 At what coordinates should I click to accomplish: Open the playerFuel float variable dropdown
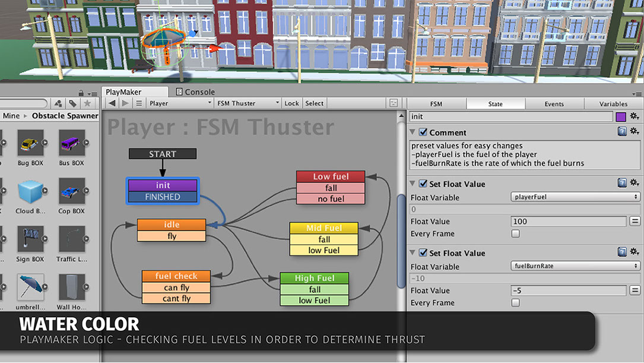[575, 197]
